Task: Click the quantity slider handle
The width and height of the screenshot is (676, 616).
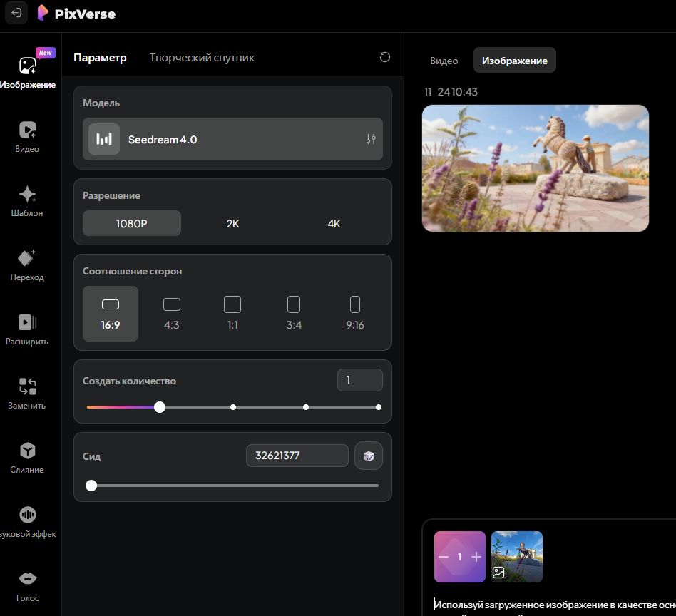Action: [160, 407]
